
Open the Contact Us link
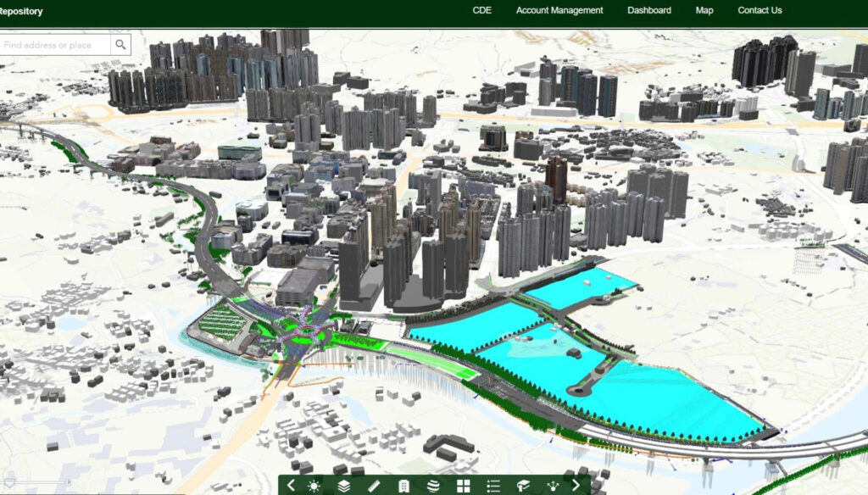[x=759, y=10]
